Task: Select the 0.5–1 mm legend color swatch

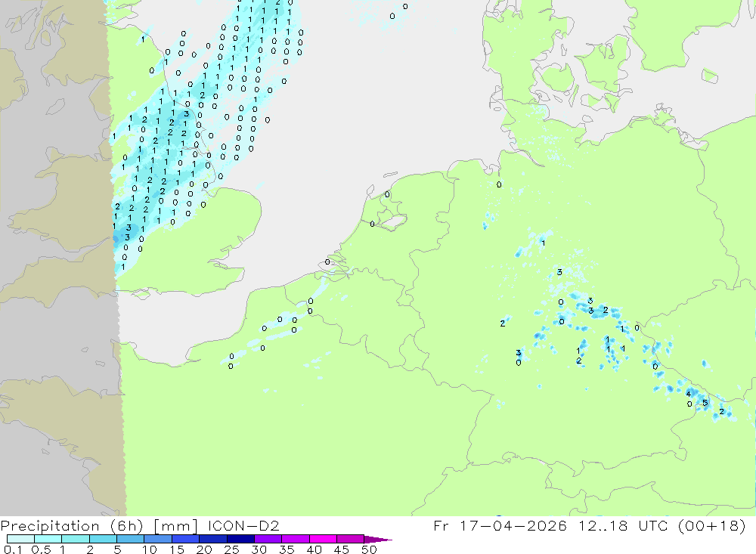Action: tap(48, 539)
